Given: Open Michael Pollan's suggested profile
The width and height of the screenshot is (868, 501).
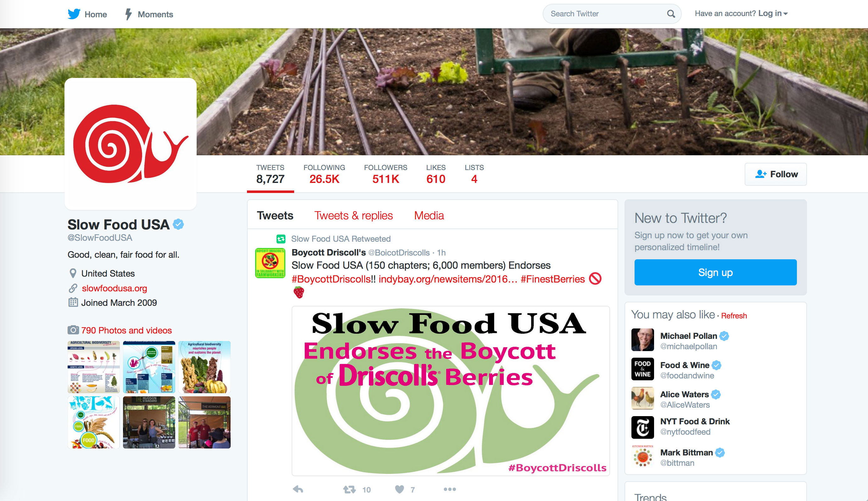Looking at the screenshot, I should pyautogui.click(x=688, y=340).
